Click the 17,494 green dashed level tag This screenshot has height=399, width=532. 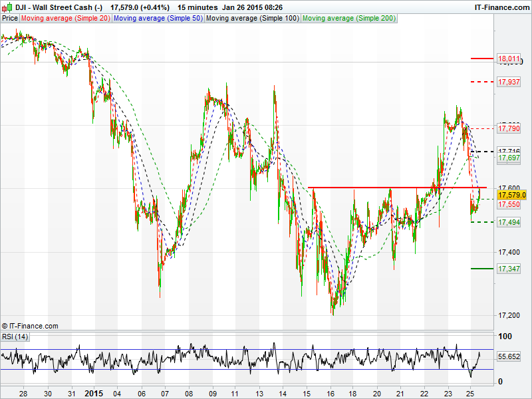click(x=509, y=223)
